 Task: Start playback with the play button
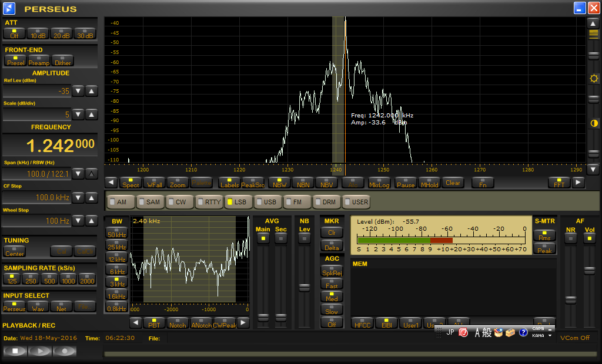coord(39,351)
